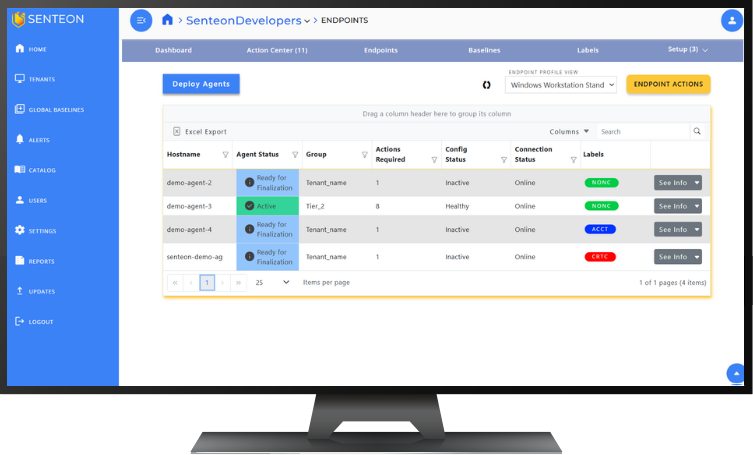Switch to Baselines tab
The image size is (753, 455).
[x=484, y=50]
